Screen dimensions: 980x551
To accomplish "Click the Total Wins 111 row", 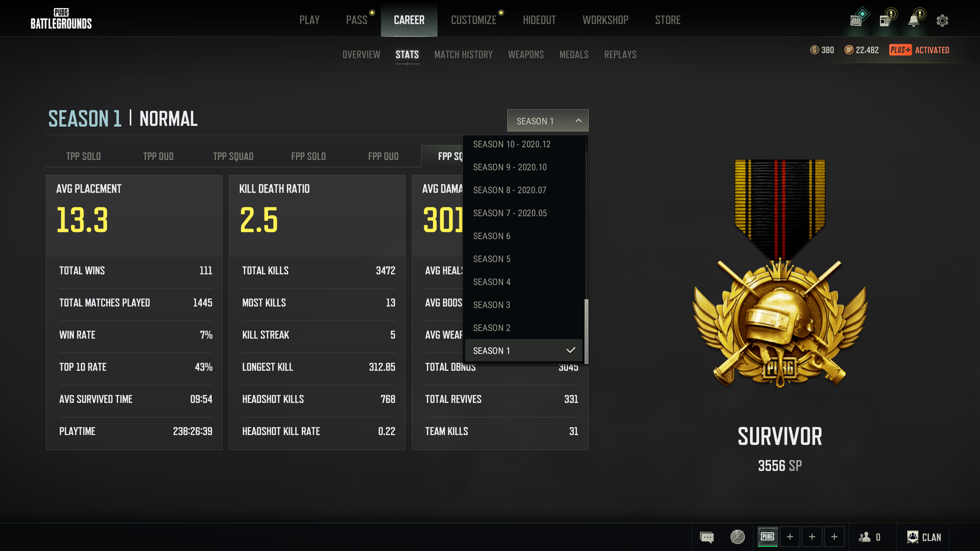I will [x=136, y=271].
